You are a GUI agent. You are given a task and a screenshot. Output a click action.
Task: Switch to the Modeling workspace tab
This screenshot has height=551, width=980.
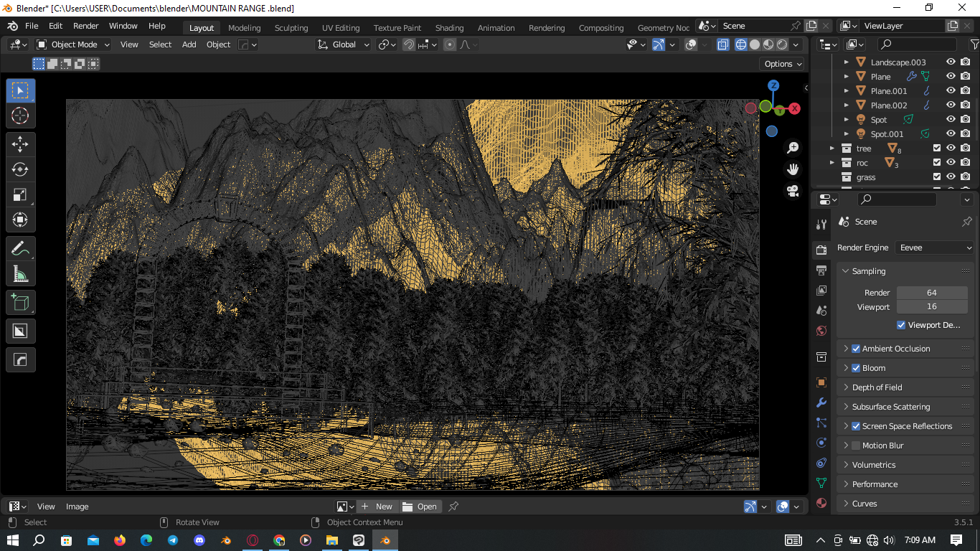[245, 28]
